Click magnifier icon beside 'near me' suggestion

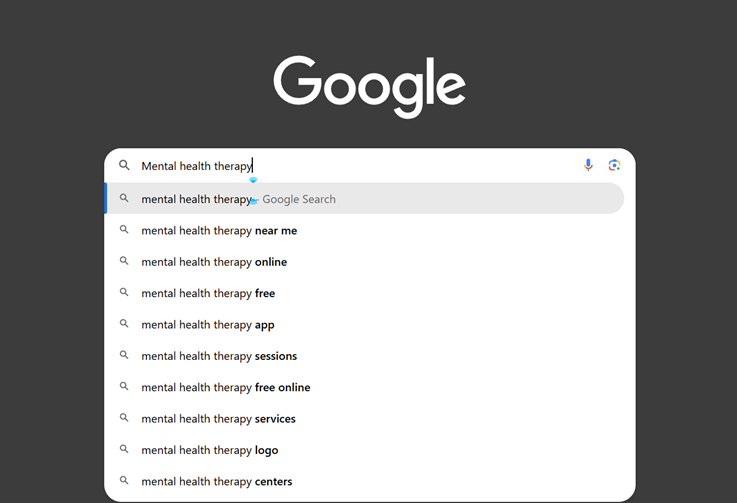124,229
